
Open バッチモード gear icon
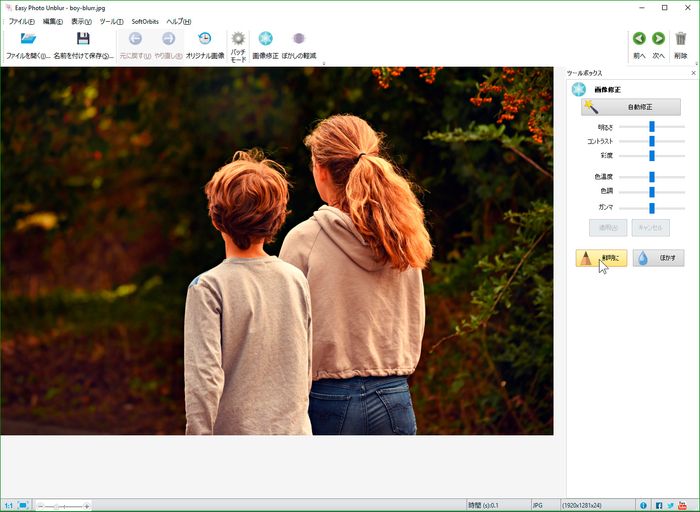tap(238, 39)
